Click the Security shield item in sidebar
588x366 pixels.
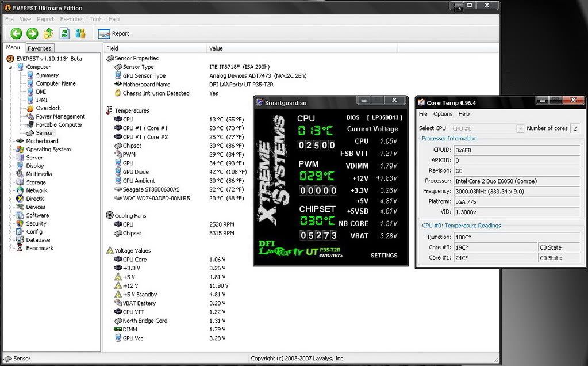[x=20, y=223]
